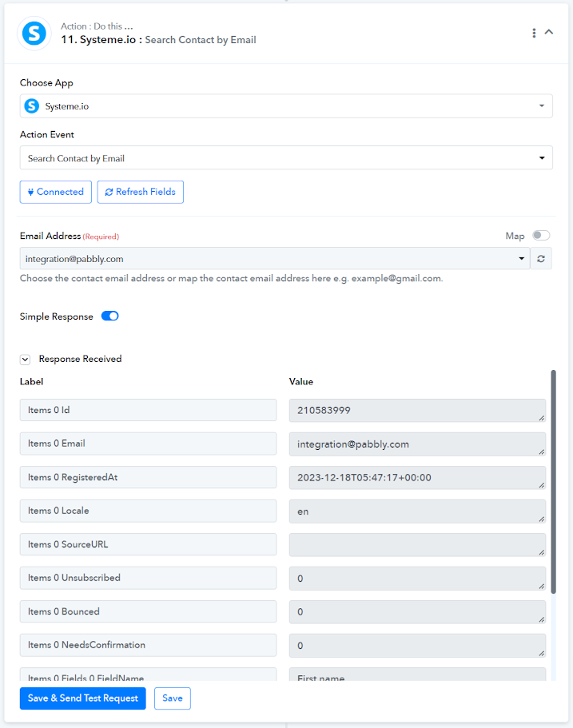
Task: Click the Refresh Fields button
Action: click(x=141, y=192)
